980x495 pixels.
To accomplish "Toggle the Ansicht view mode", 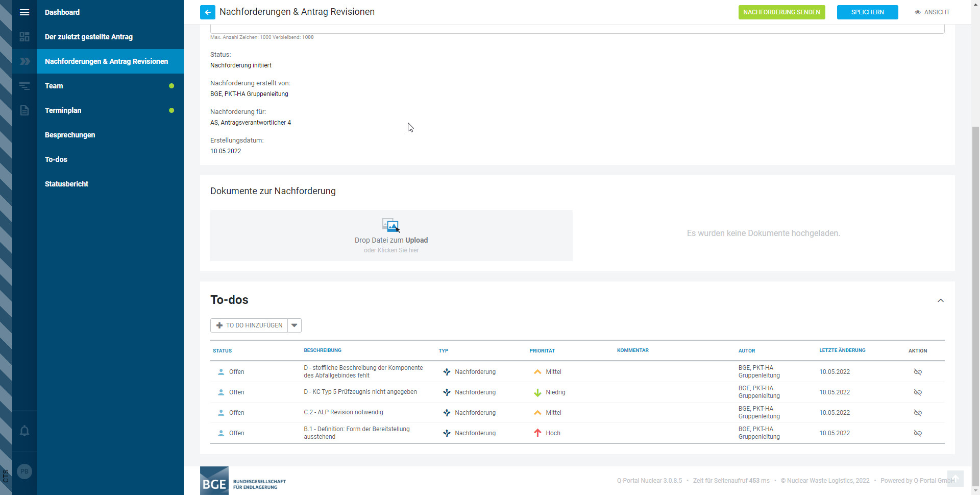I will (x=932, y=12).
